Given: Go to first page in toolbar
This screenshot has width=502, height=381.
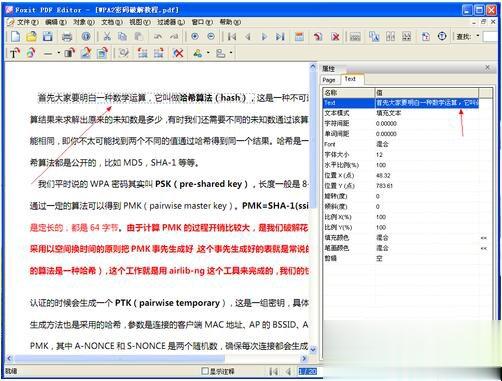Looking at the screenshot, I should point(232,36).
